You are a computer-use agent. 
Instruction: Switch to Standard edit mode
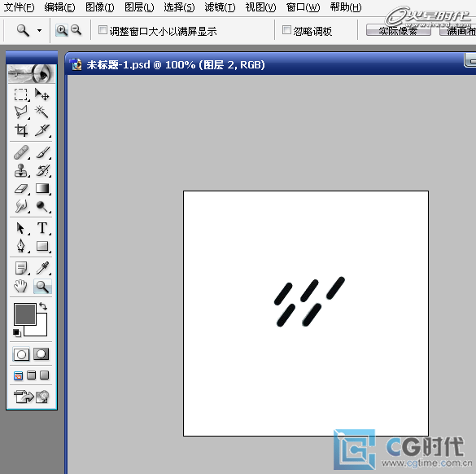click(21, 354)
